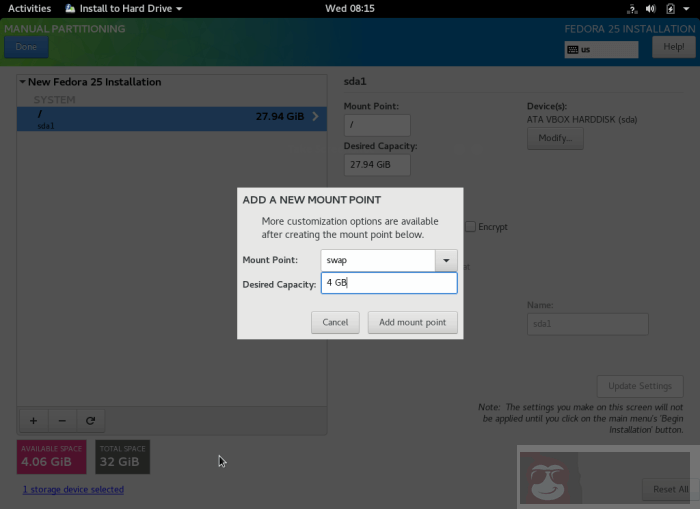
Task: Click the plus icon to add partition
Action: point(33,421)
